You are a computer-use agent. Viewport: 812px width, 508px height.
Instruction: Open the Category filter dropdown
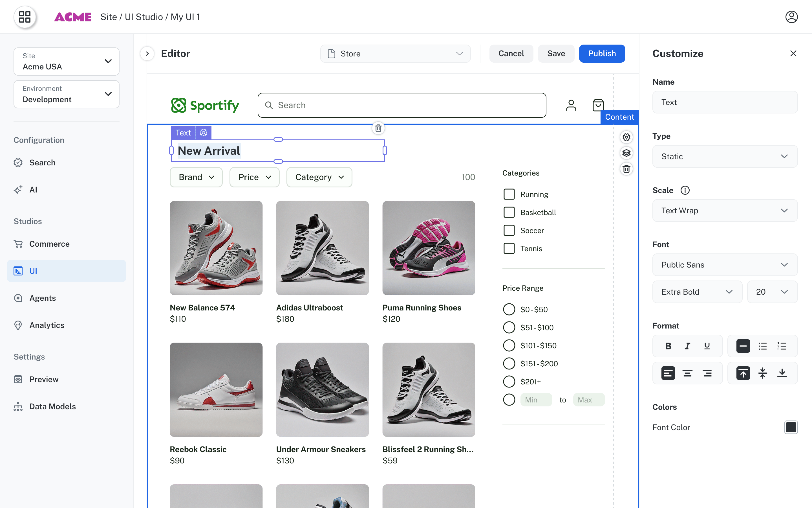click(x=319, y=177)
